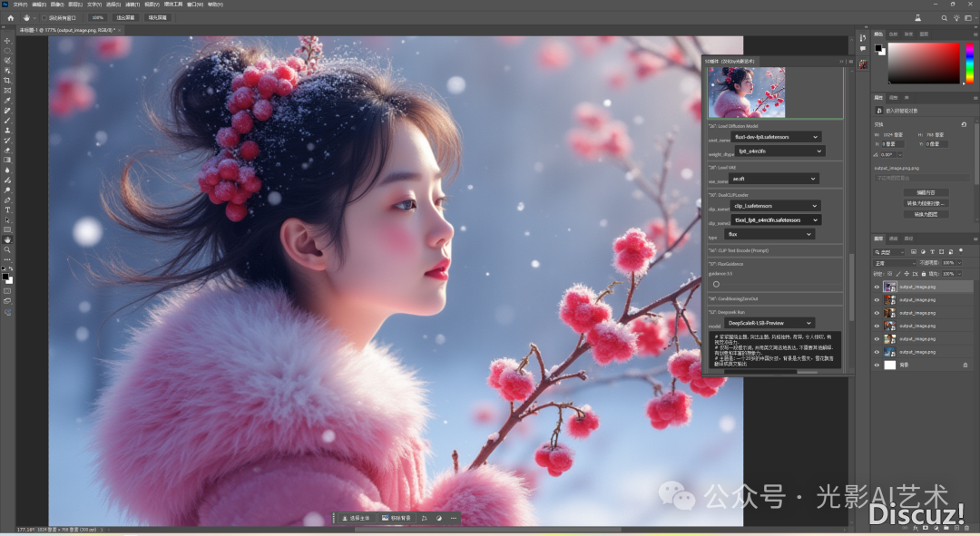This screenshot has height=536, width=980.
Task: Open the SD plugin panel menu icon
Action: pos(850,62)
